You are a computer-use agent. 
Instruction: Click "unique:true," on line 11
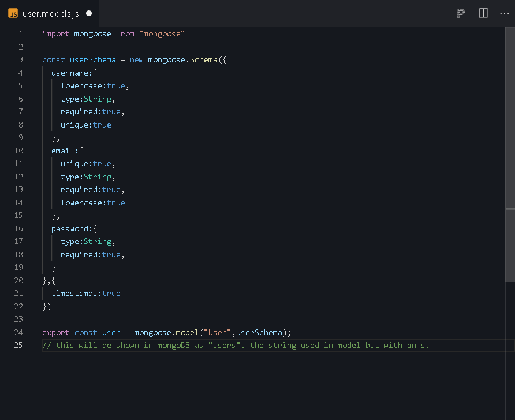pyautogui.click(x=88, y=164)
